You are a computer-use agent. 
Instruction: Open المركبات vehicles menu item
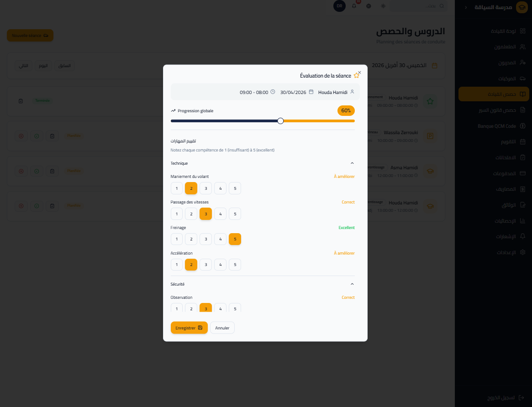point(494,78)
